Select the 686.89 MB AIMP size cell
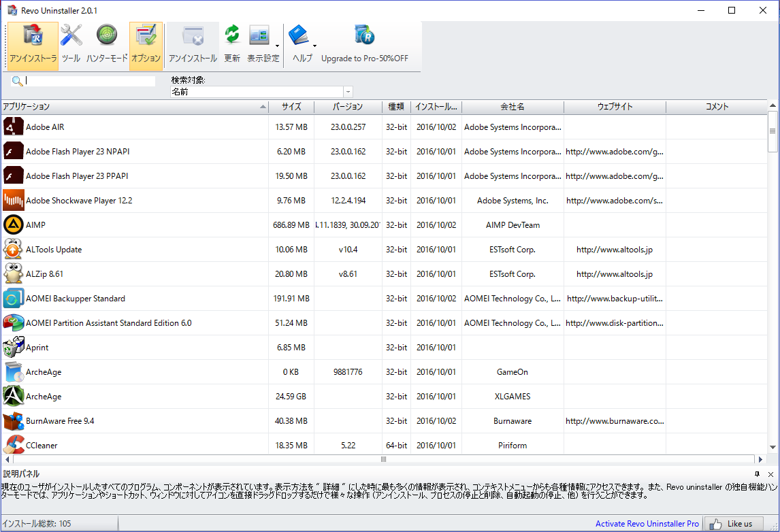This screenshot has height=532, width=780. [x=291, y=225]
